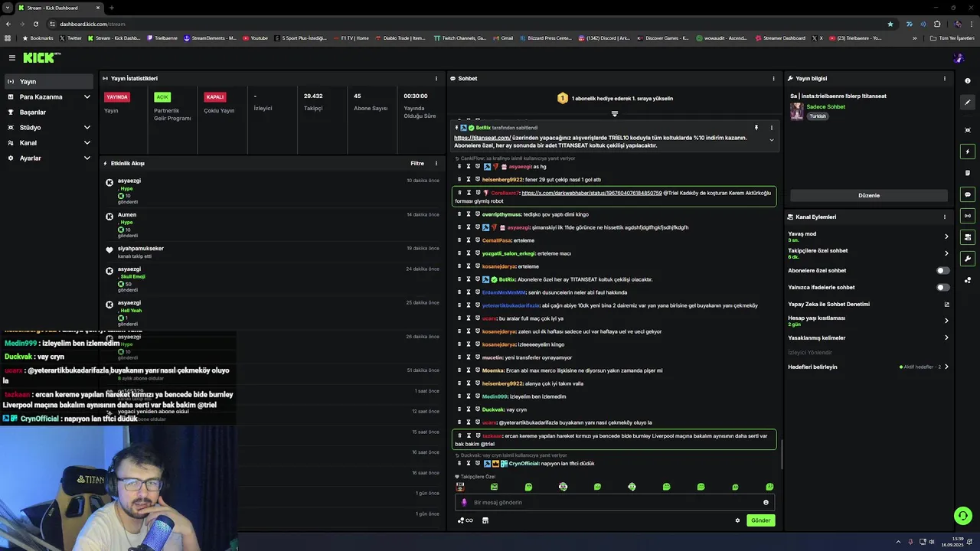Open Hedefleri belirleyin chevron
The image size is (980, 551).
click(946, 367)
